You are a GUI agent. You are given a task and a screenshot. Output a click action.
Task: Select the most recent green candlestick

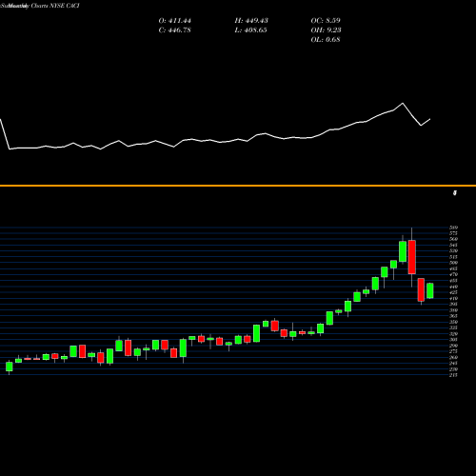pyautogui.click(x=430, y=290)
